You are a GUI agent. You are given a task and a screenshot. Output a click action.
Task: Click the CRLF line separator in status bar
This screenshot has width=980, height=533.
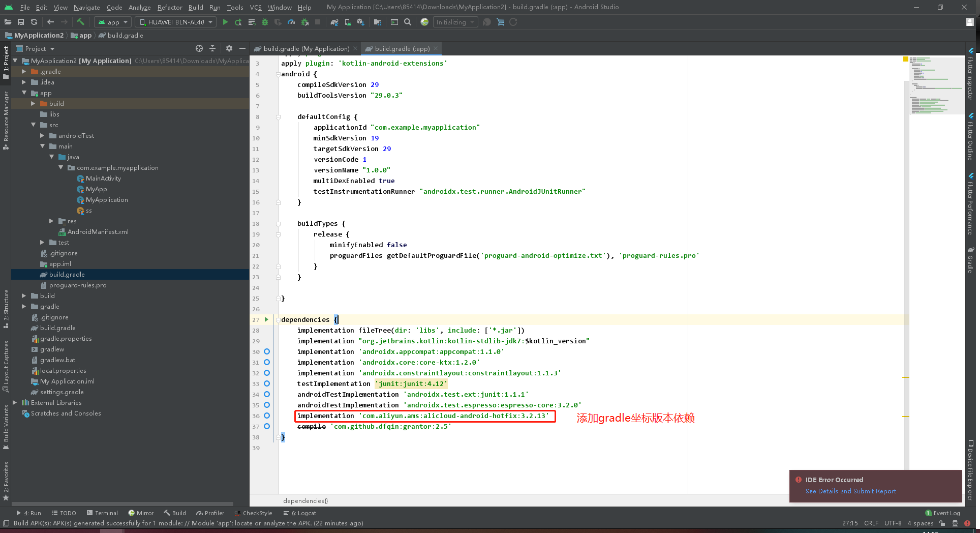[x=871, y=523]
